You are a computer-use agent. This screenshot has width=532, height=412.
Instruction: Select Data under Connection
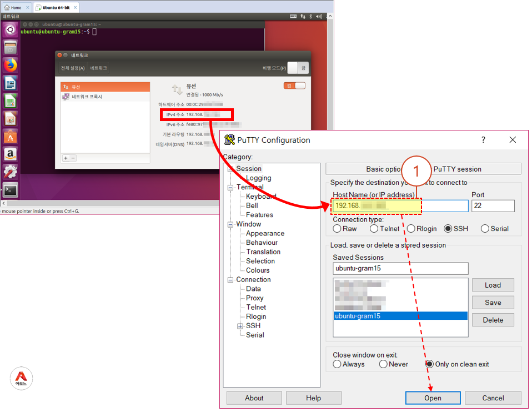point(253,289)
